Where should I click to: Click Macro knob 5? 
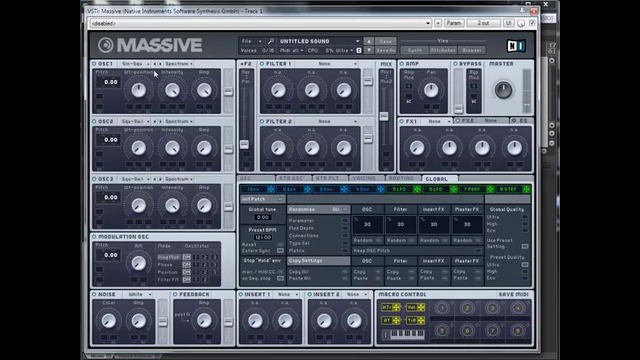[442, 331]
